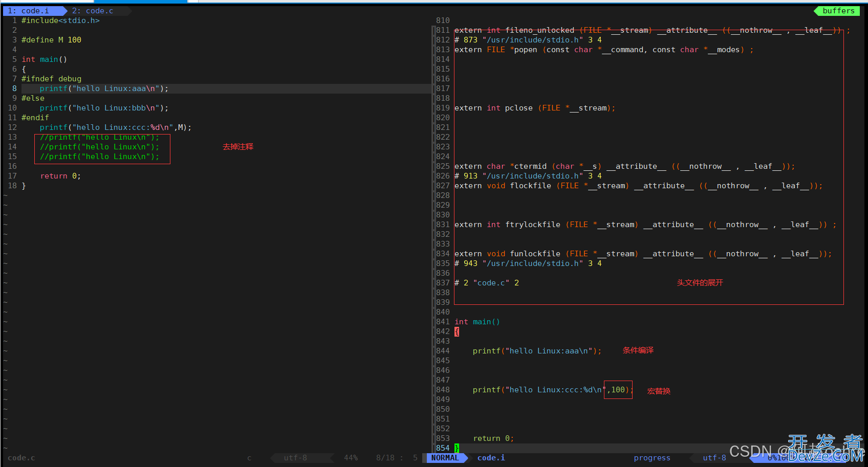Click the #ifndef debug line

tap(51, 79)
